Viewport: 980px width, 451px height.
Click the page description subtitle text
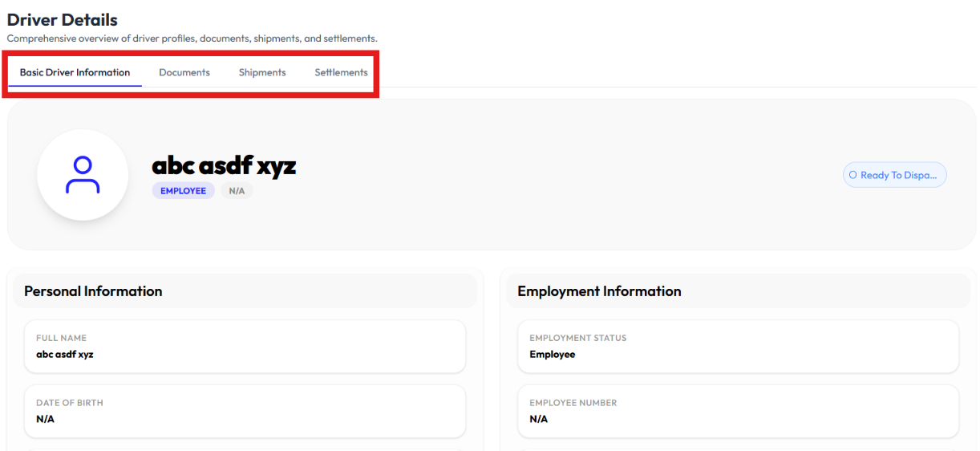click(192, 39)
